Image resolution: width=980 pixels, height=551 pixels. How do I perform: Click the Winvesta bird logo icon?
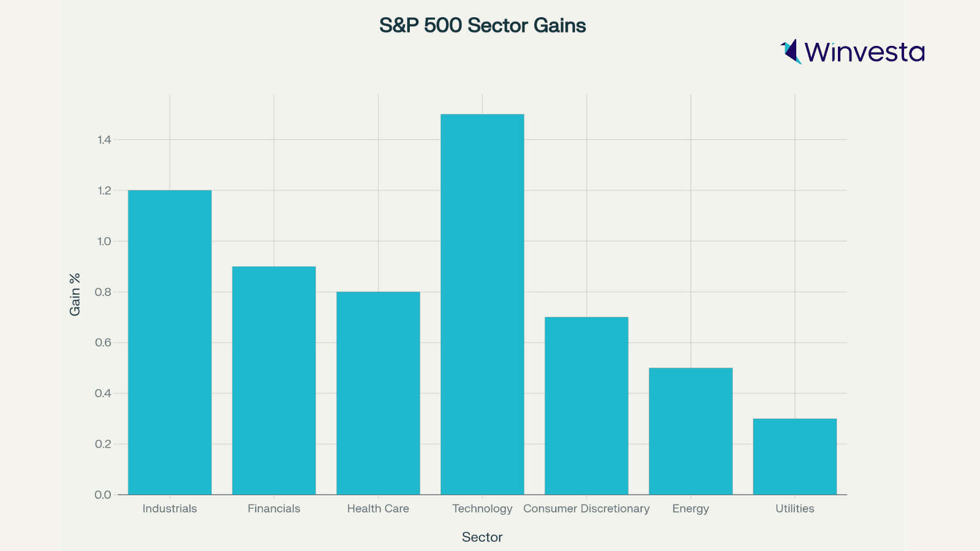click(x=791, y=51)
